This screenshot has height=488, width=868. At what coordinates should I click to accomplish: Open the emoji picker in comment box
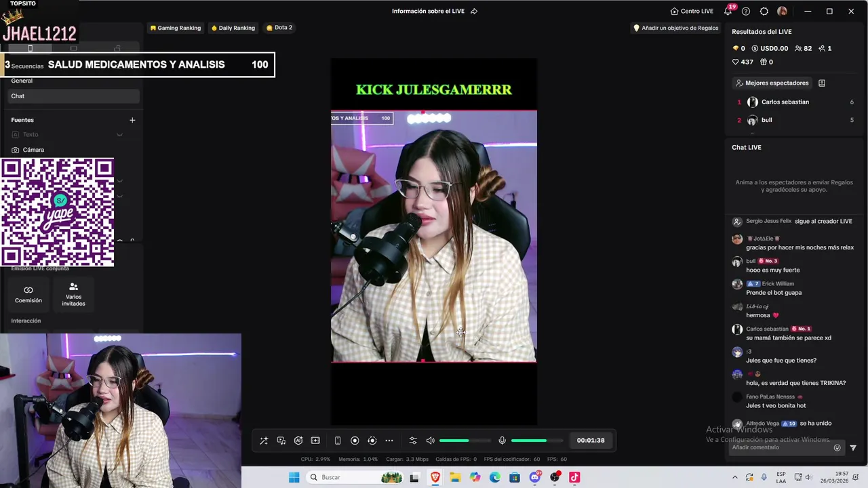coord(837,447)
